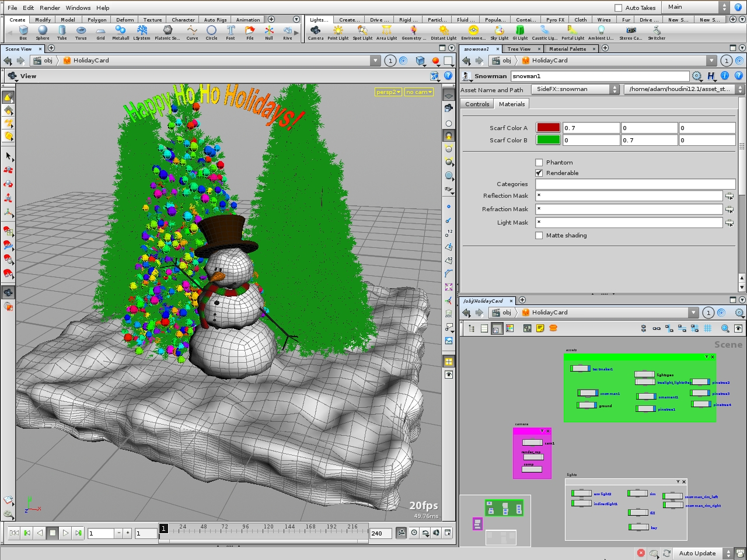Create a Spot Light from shelf
747x560 pixels.
(x=362, y=32)
